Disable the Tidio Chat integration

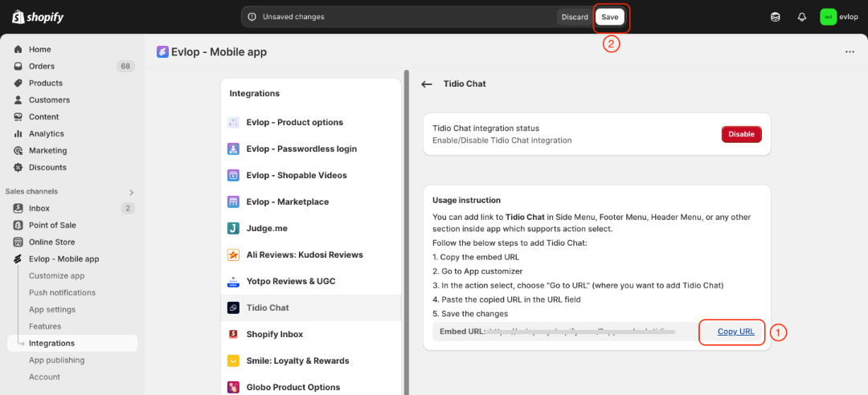click(741, 135)
